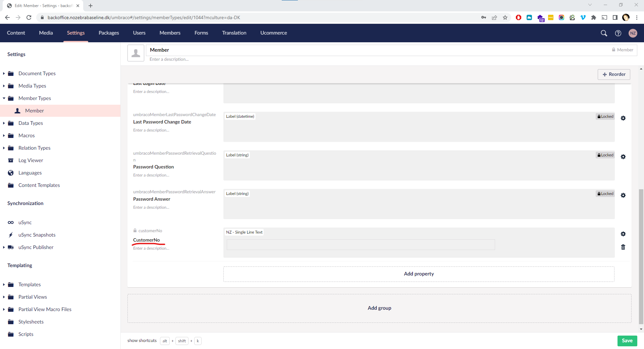The width and height of the screenshot is (644, 349).
Task: Open gear settings for Last Password Change Date
Action: point(623,118)
